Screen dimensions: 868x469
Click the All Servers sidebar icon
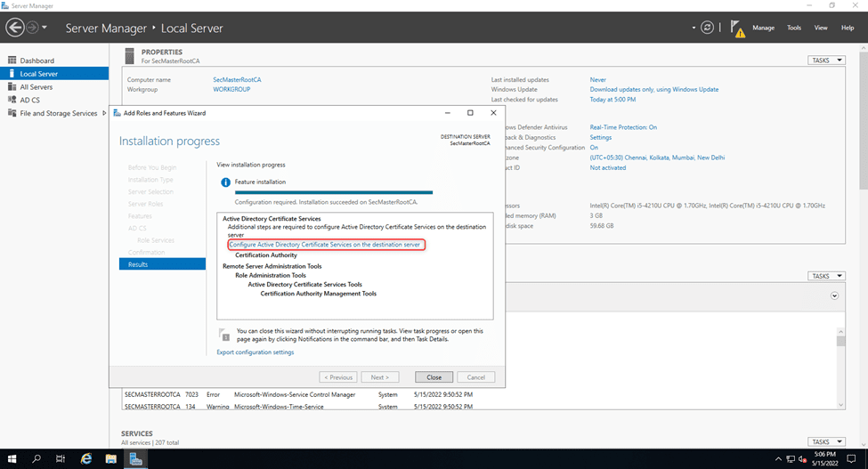(12, 87)
